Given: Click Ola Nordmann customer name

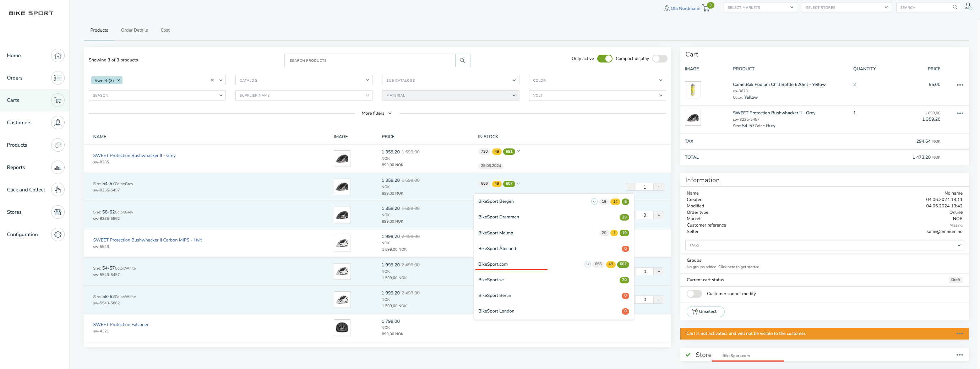Looking at the screenshot, I should click(685, 9).
